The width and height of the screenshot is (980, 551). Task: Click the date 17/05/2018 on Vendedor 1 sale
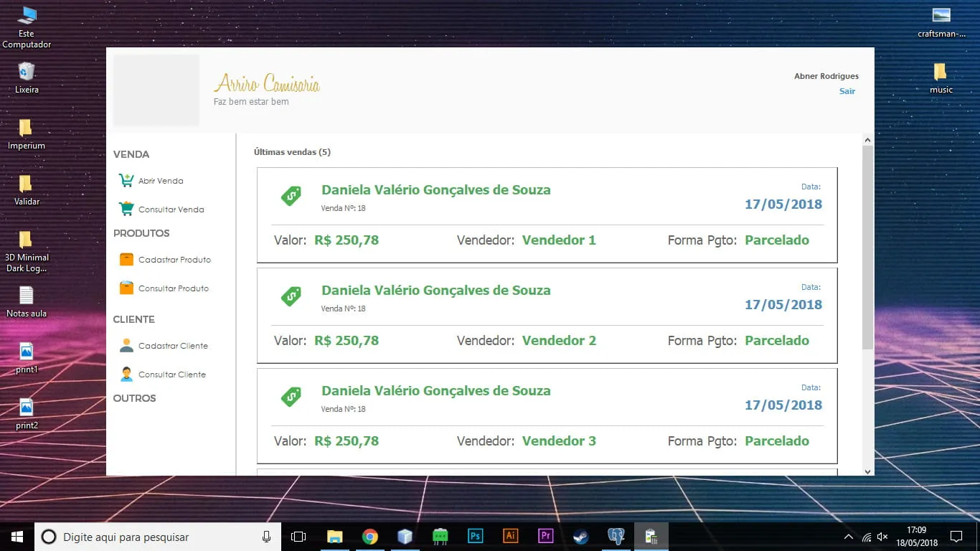[783, 204]
